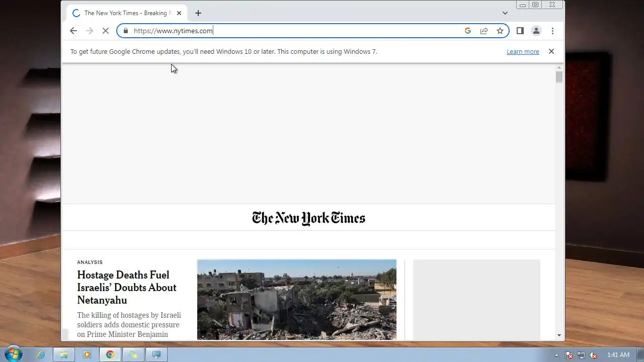
Task: Launch Internet Explorer from taskbar
Action: tap(41, 354)
